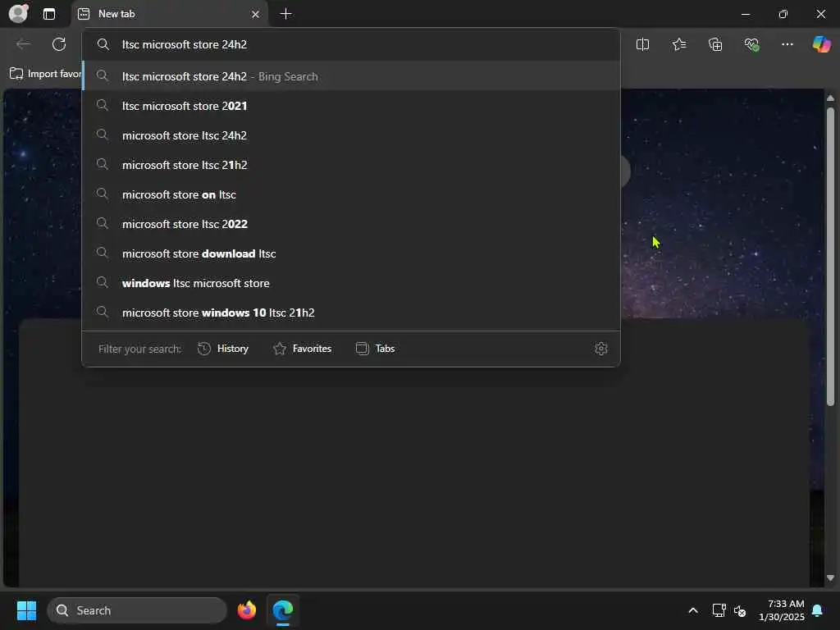Open the Windows Start menu

pyautogui.click(x=26, y=610)
